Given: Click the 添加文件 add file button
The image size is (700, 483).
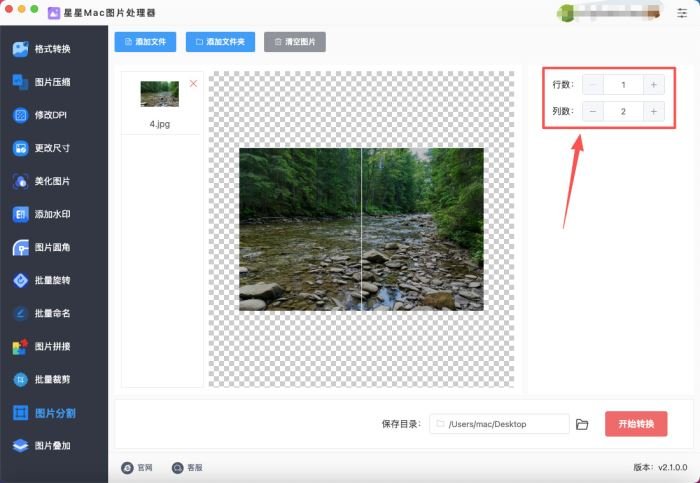Looking at the screenshot, I should pos(145,42).
